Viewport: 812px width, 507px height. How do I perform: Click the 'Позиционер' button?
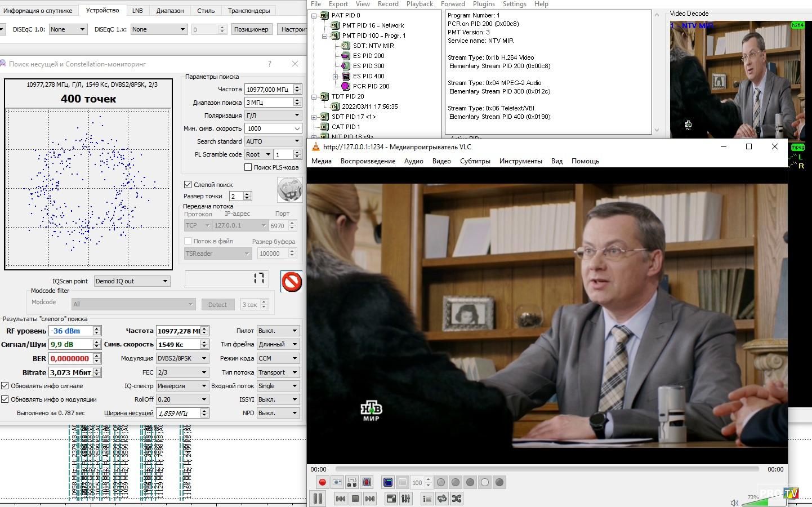tap(251, 29)
